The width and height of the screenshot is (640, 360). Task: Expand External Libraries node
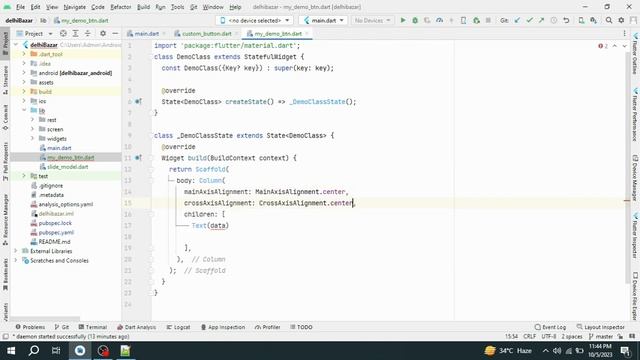coord(16,251)
